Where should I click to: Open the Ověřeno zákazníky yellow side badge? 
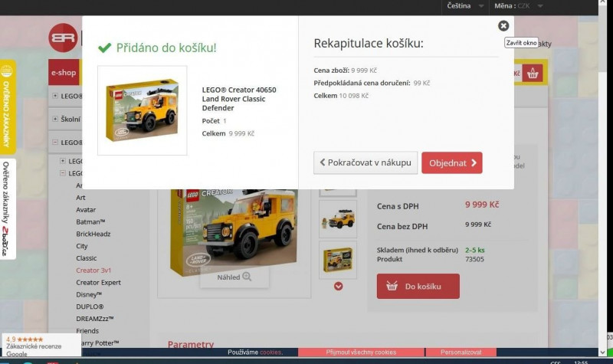7,107
